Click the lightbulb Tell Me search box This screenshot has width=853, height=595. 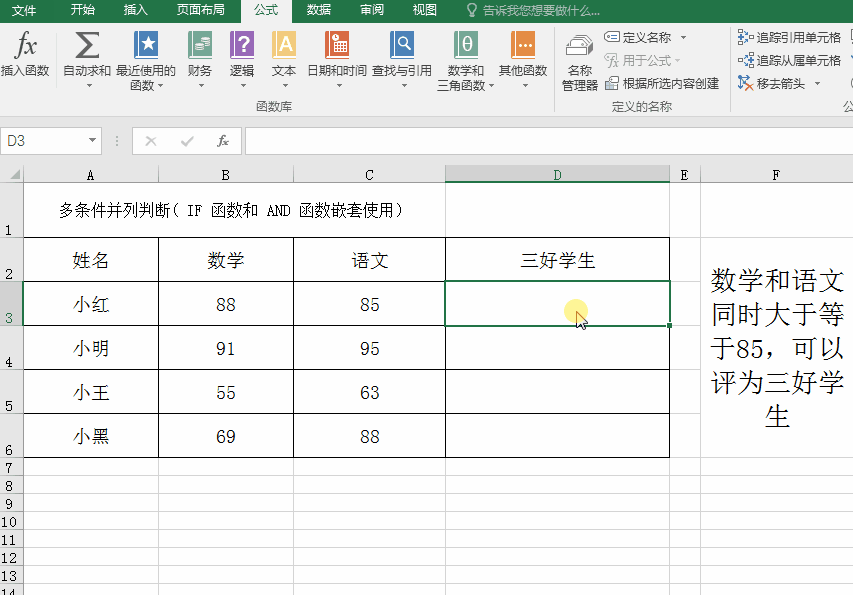[535, 10]
